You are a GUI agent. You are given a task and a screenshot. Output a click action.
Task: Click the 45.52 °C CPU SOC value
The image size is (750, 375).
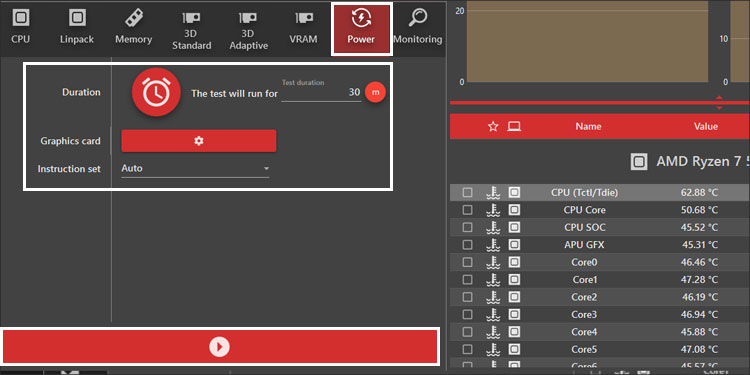pyautogui.click(x=699, y=227)
